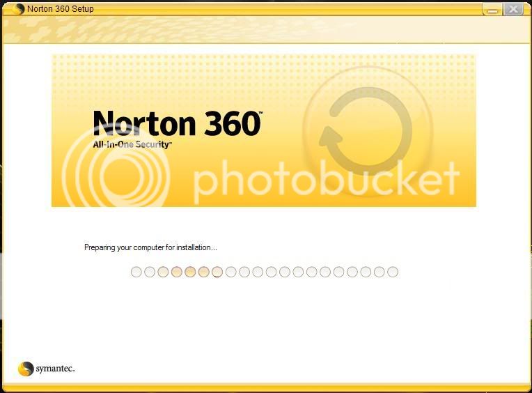Click the "symantec." brand text
Screen dimensions: 532x393
[x=54, y=369]
